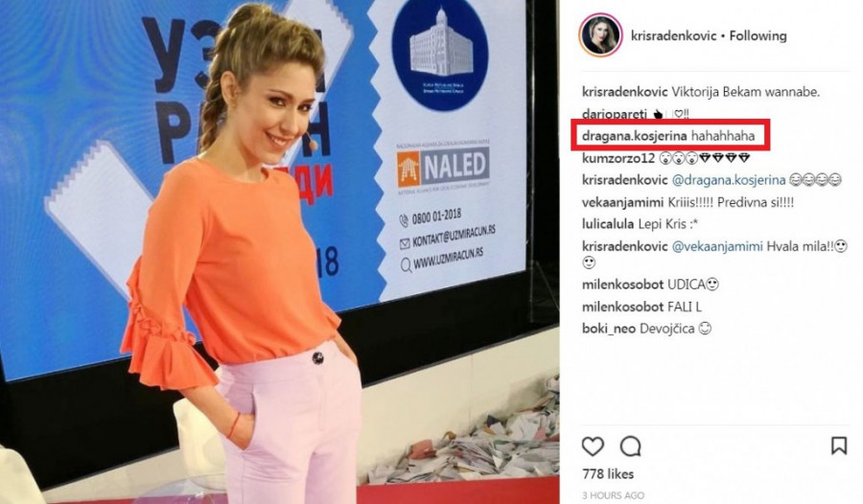
Task: Open the kumzorzo12 commenter profile
Action: click(x=618, y=158)
